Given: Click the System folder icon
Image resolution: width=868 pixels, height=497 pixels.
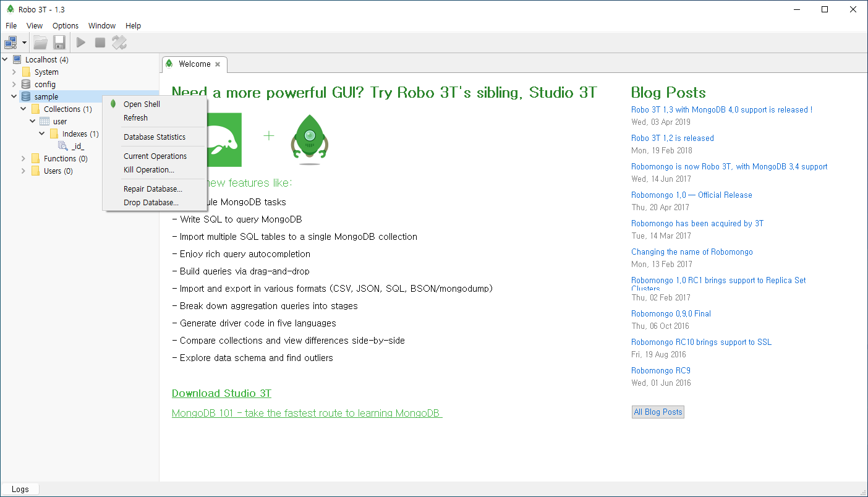Looking at the screenshot, I should click(26, 72).
